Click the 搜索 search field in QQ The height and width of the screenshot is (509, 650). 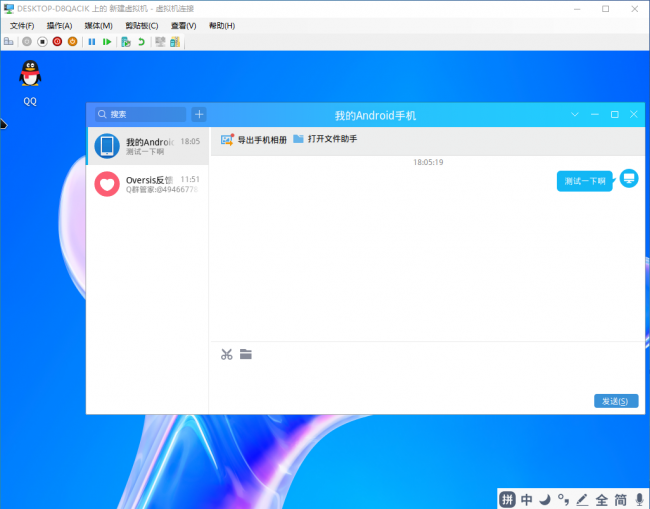point(141,114)
